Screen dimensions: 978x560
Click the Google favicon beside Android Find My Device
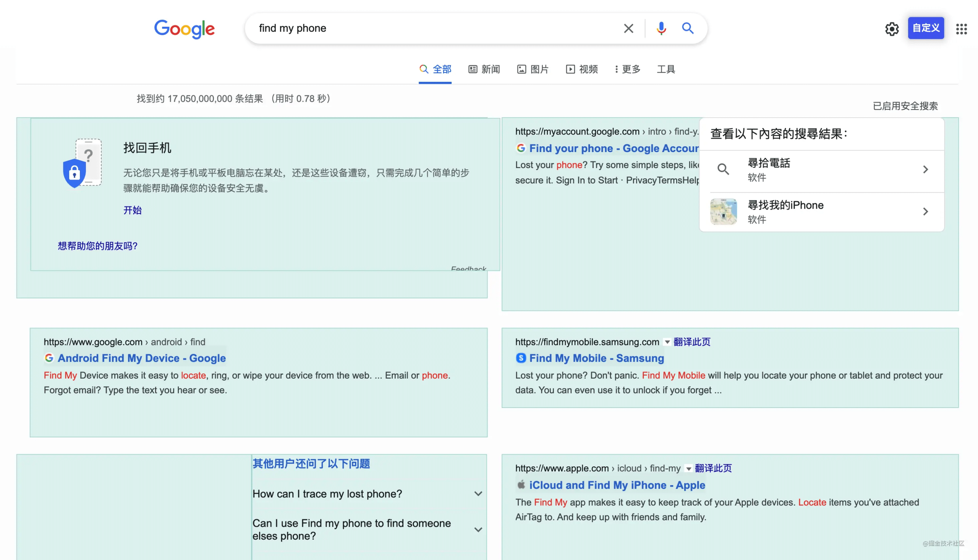(49, 358)
